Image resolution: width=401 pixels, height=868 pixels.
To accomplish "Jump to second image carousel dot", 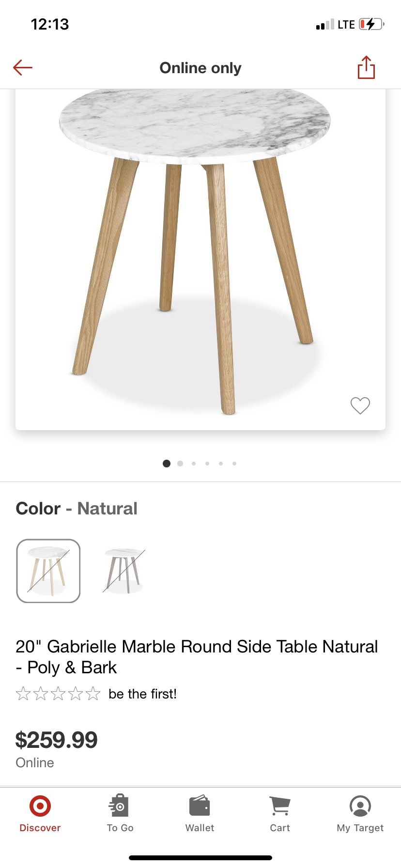I will click(180, 464).
